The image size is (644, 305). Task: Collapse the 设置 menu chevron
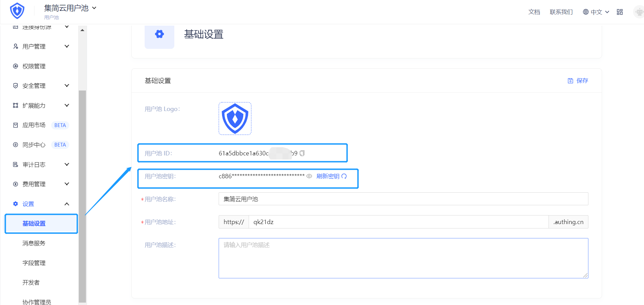pos(67,204)
